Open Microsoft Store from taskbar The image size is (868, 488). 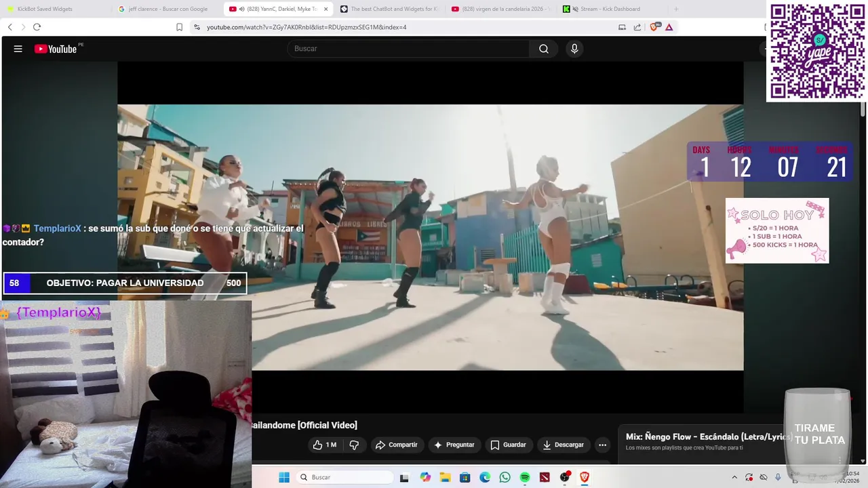[x=465, y=477]
